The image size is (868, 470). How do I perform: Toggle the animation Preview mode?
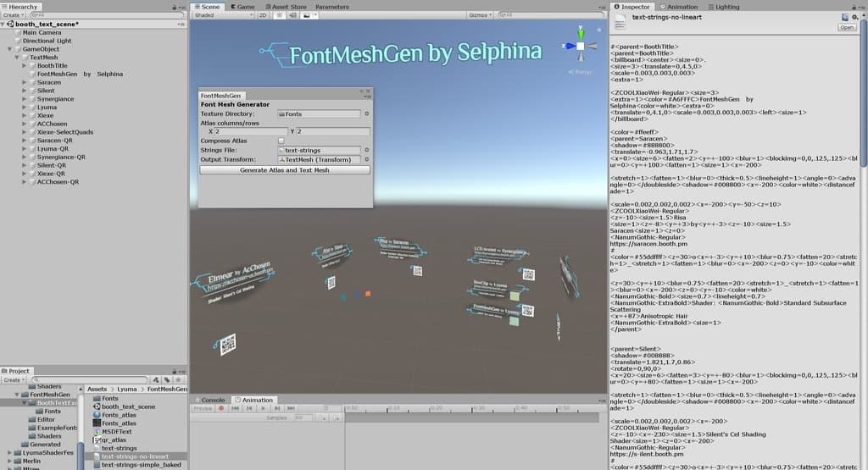click(x=203, y=408)
